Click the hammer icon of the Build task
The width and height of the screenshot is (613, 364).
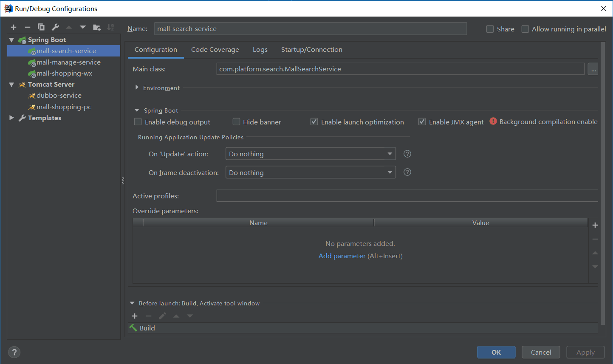tap(133, 328)
